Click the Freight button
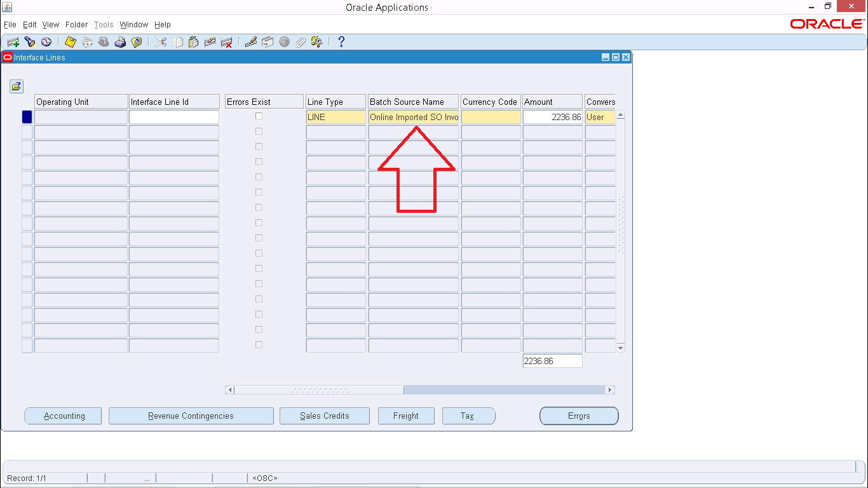Image resolution: width=868 pixels, height=488 pixels. 405,416
